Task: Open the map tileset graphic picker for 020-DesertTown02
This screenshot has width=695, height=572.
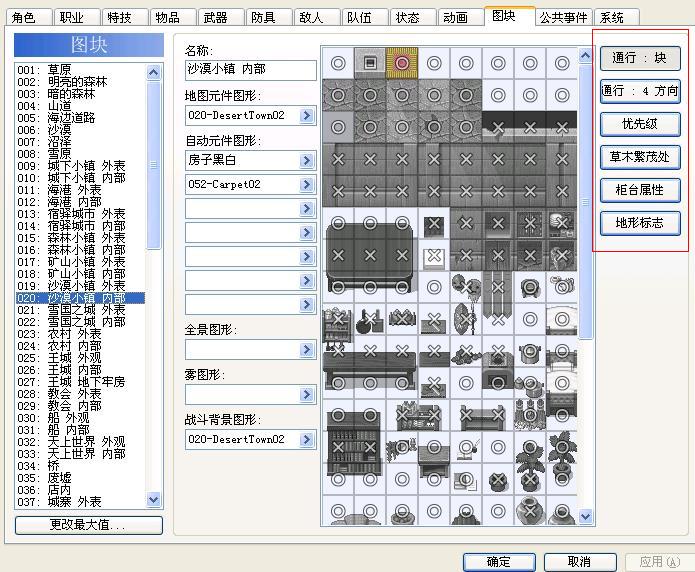Action: coord(306,116)
